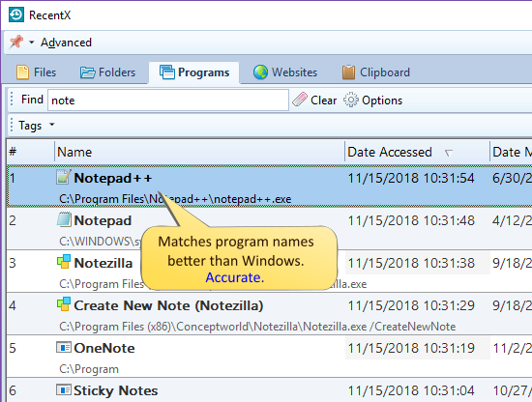This screenshot has height=402, width=532.
Task: Click the OneNote program icon
Action: coord(64,347)
